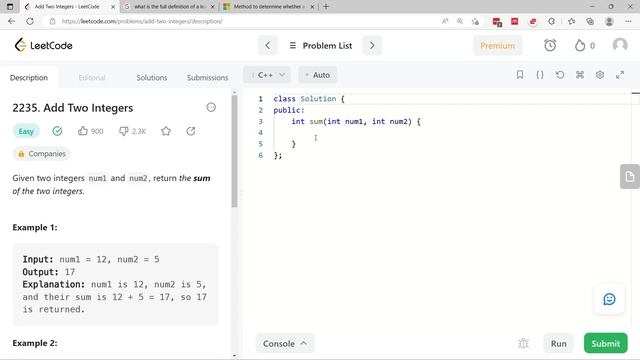
Task: Switch to the Solutions tab
Action: click(x=151, y=78)
